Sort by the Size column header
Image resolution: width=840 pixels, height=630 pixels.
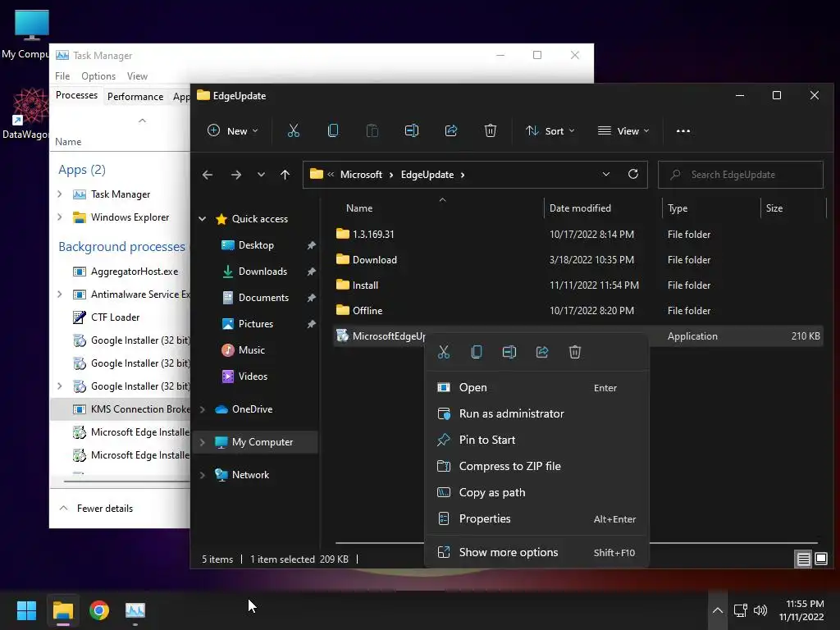coord(793,208)
